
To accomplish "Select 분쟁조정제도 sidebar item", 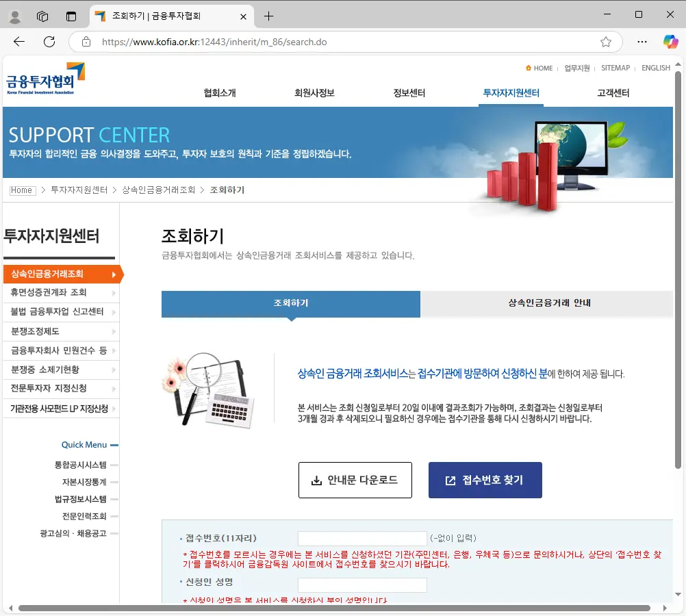I will pos(61,331).
